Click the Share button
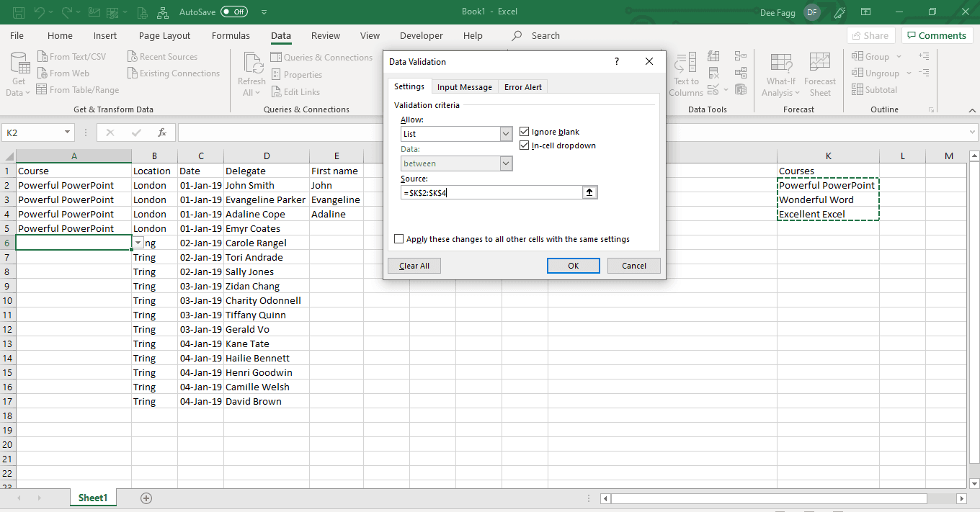980x512 pixels. [x=870, y=35]
